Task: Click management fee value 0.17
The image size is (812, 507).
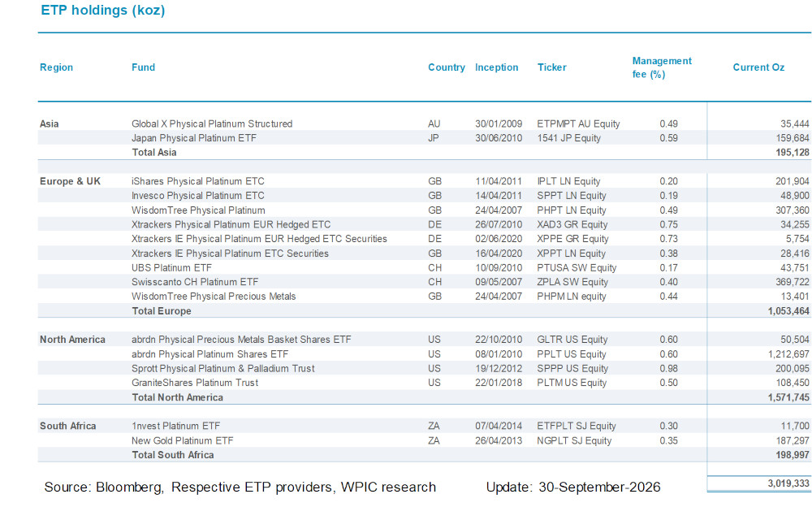Action: [x=668, y=268]
